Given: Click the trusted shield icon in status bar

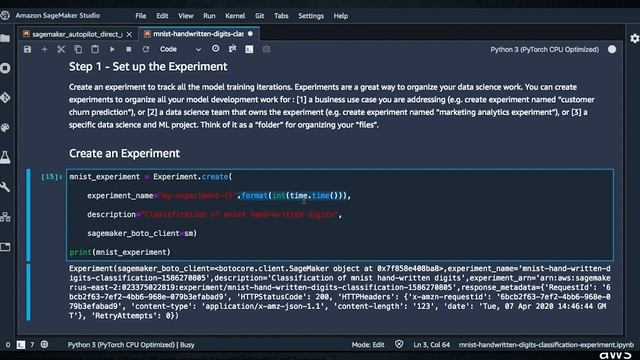Looking at the screenshot, I should 399,344.
